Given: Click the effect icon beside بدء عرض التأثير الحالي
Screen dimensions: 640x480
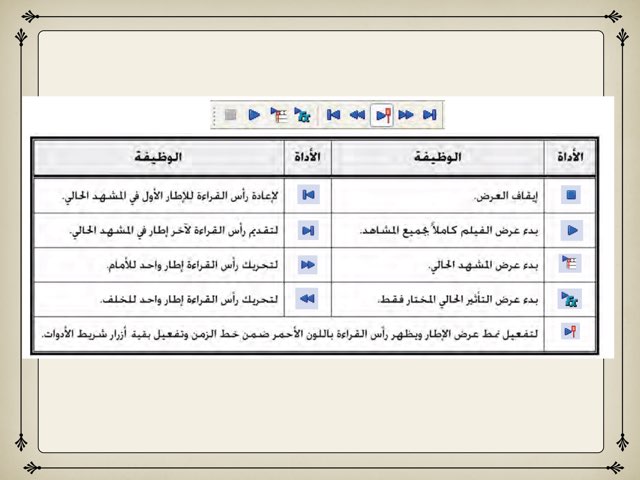Looking at the screenshot, I should coord(569,299).
